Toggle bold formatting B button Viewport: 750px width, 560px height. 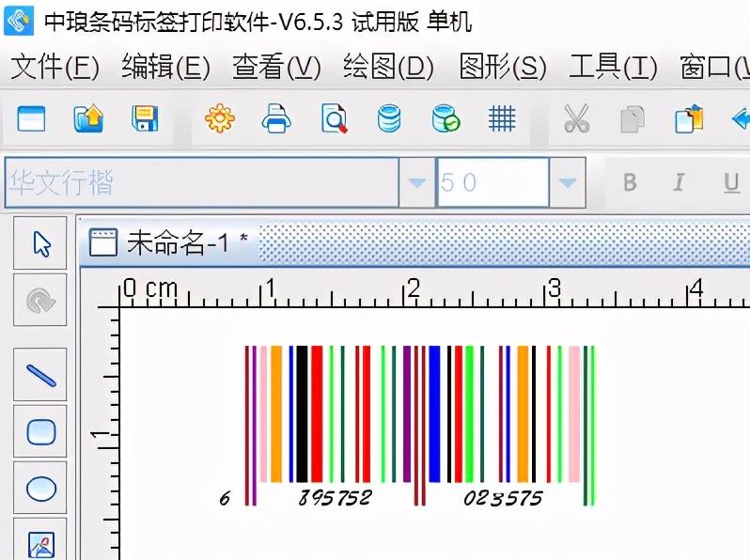(630, 182)
